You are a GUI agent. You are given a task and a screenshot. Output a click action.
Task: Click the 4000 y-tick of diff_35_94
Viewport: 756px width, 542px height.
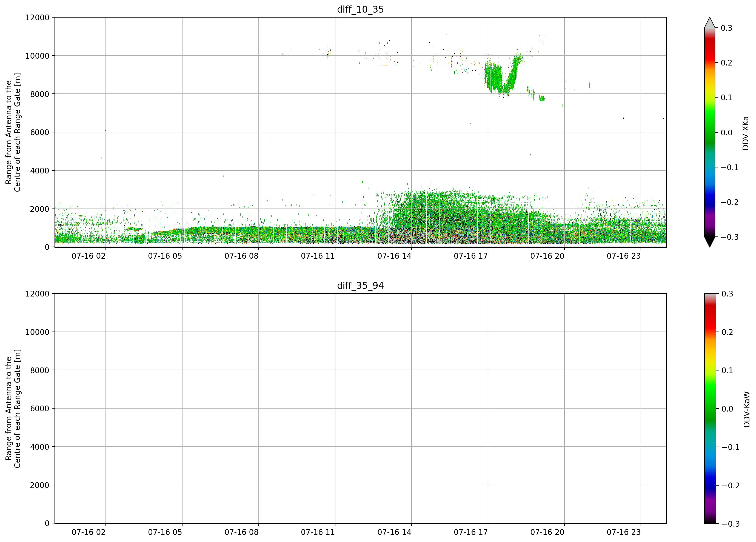[40, 447]
